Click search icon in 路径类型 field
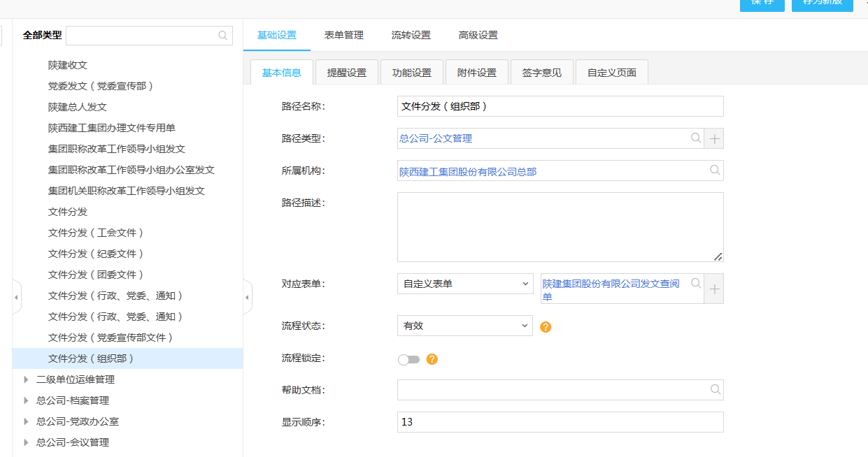 696,138
